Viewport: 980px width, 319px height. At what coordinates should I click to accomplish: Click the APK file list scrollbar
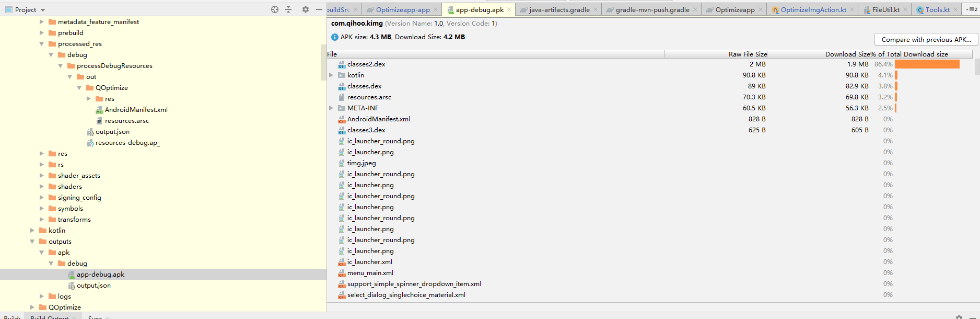(977, 67)
